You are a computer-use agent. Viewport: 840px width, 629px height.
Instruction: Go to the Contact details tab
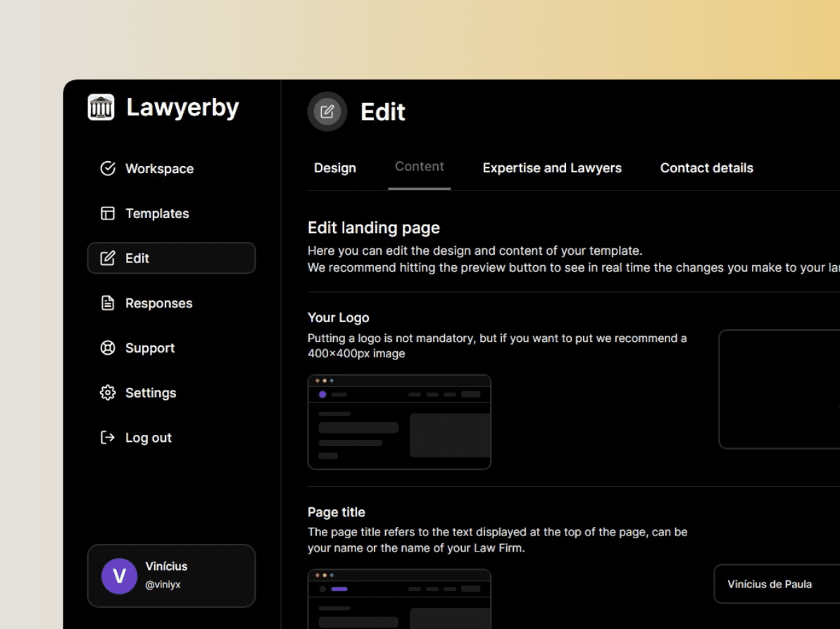coord(707,168)
